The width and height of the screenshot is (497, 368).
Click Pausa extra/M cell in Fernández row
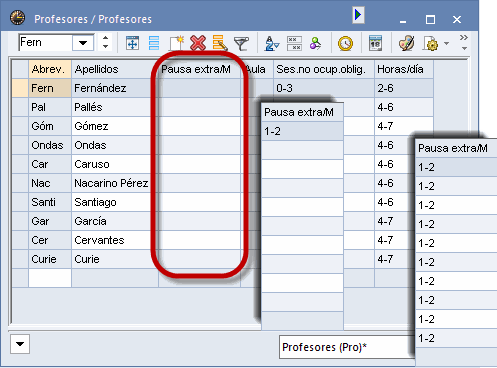click(x=199, y=88)
